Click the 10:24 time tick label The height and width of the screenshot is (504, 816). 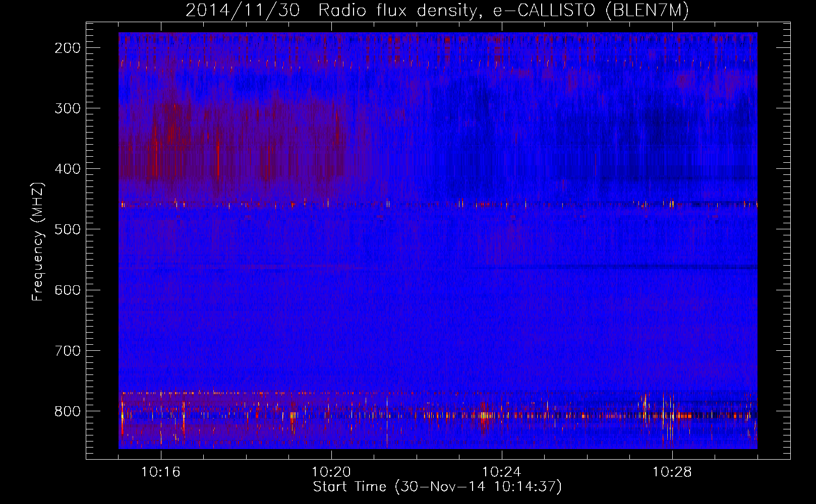[x=502, y=472]
